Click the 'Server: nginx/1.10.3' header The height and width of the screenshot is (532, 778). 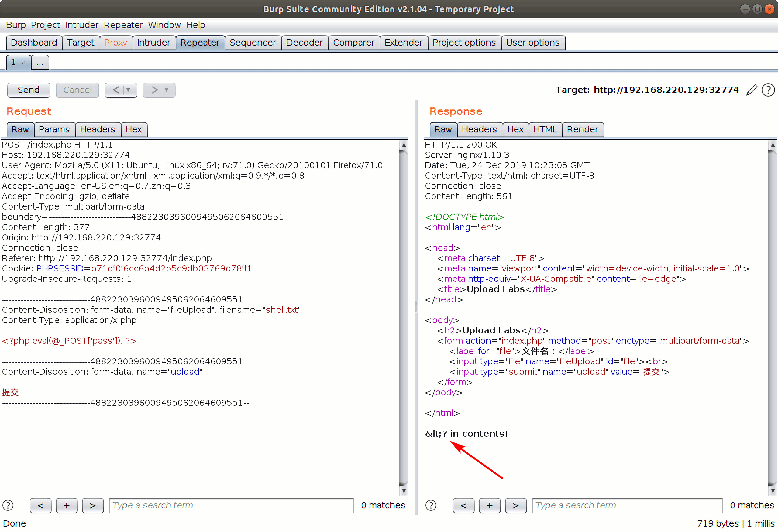pos(467,155)
